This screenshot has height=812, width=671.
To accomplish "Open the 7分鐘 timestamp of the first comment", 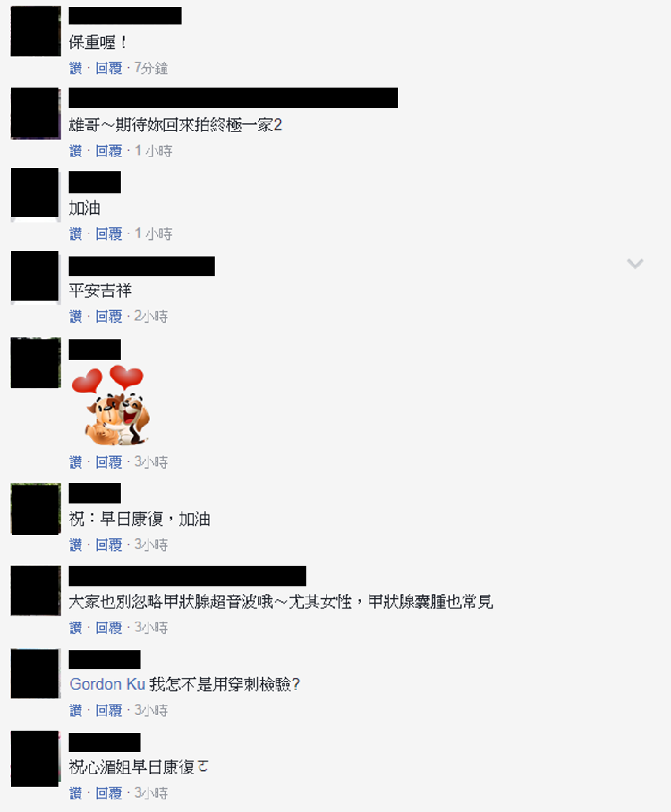I will 151,68.
